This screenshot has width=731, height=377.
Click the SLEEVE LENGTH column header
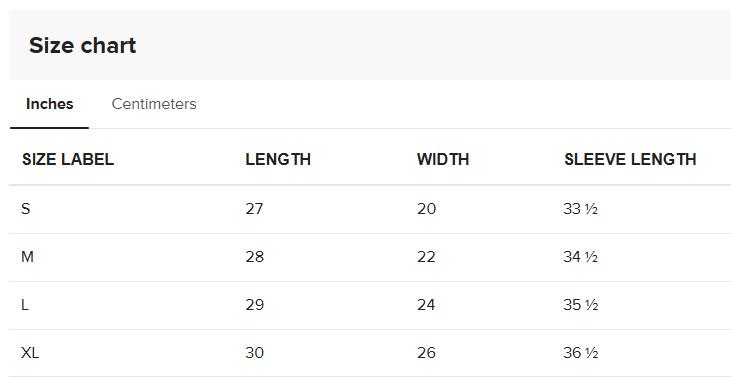(x=630, y=159)
